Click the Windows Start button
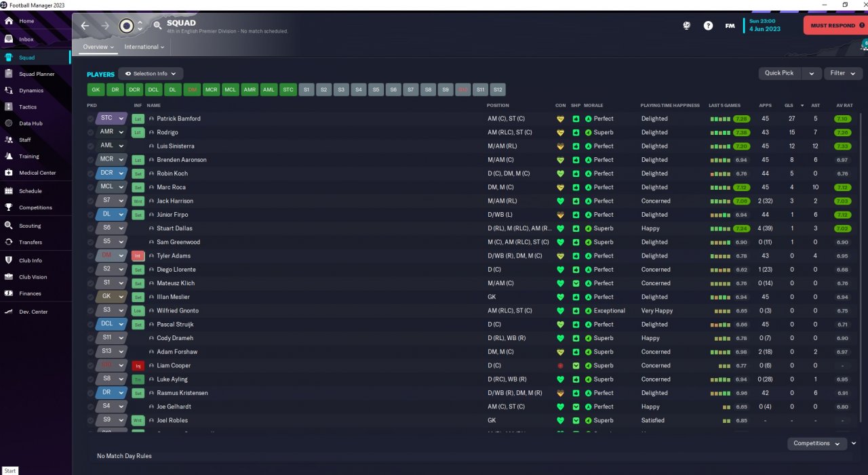 9,470
